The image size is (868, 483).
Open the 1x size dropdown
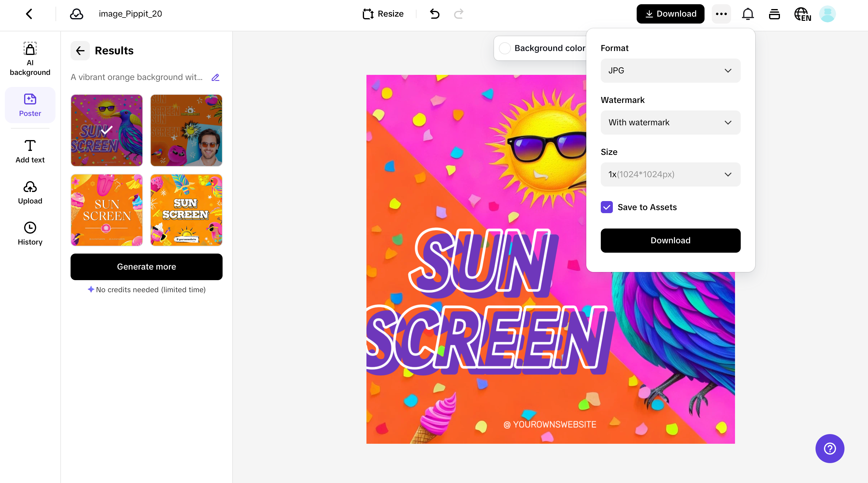point(670,174)
